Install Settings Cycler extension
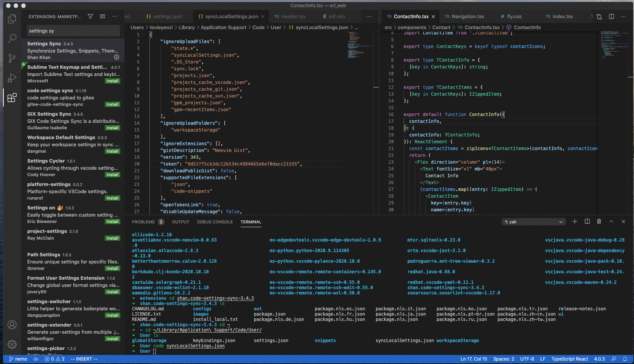The height and width of the screenshot is (364, 634). point(112,175)
